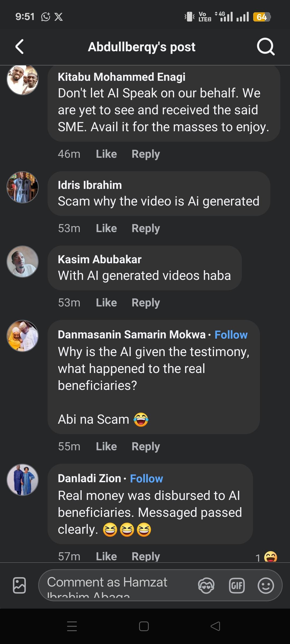Reply to Idris Ibrahim's comment
Image resolution: width=290 pixels, height=644 pixels.
(146, 228)
